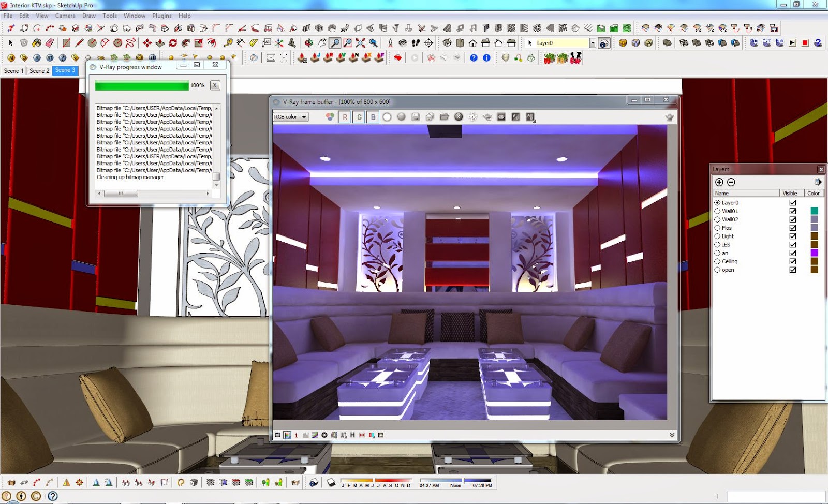
Task: Expand the Layers panel details arrow
Action: point(818,182)
